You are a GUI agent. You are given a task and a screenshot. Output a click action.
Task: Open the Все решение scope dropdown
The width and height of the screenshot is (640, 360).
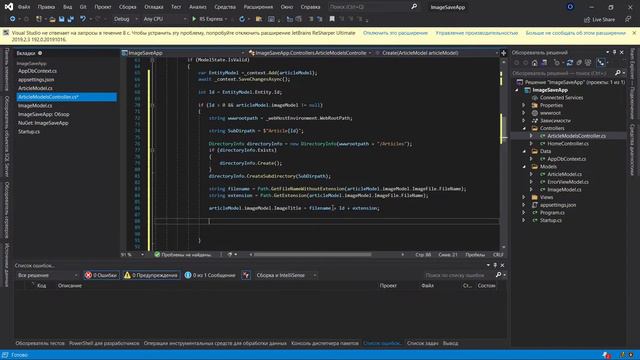pyautogui.click(x=48, y=276)
